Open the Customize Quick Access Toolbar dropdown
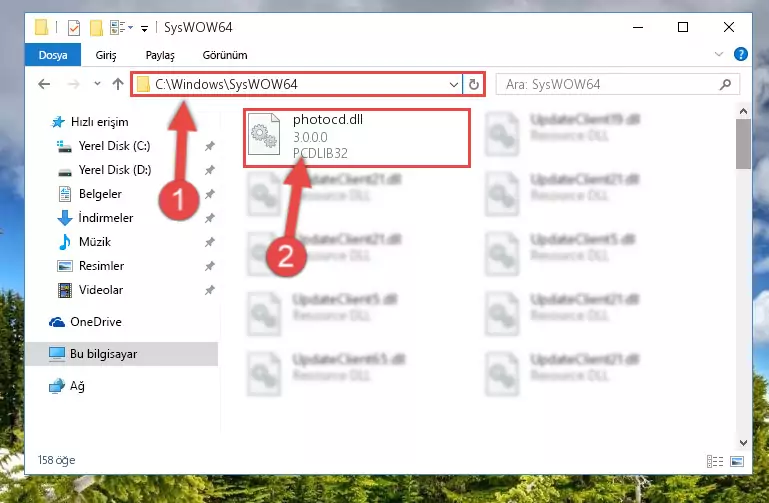The image size is (769, 503). coord(144,28)
